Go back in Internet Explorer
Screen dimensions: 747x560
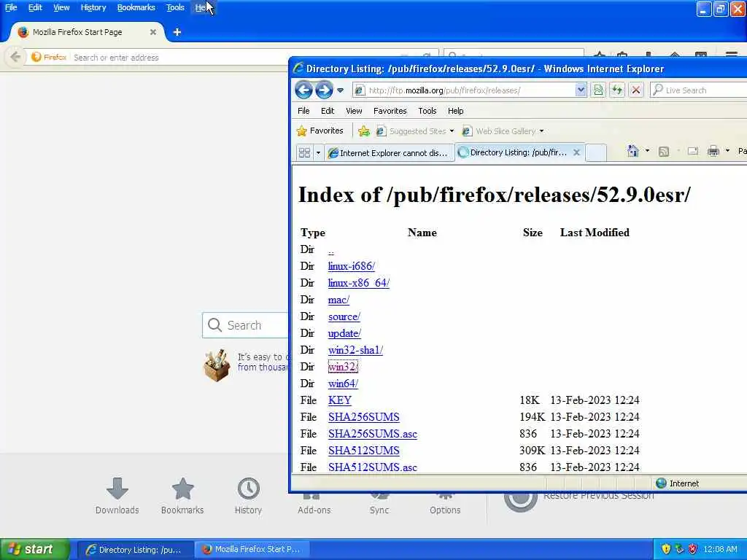point(303,90)
